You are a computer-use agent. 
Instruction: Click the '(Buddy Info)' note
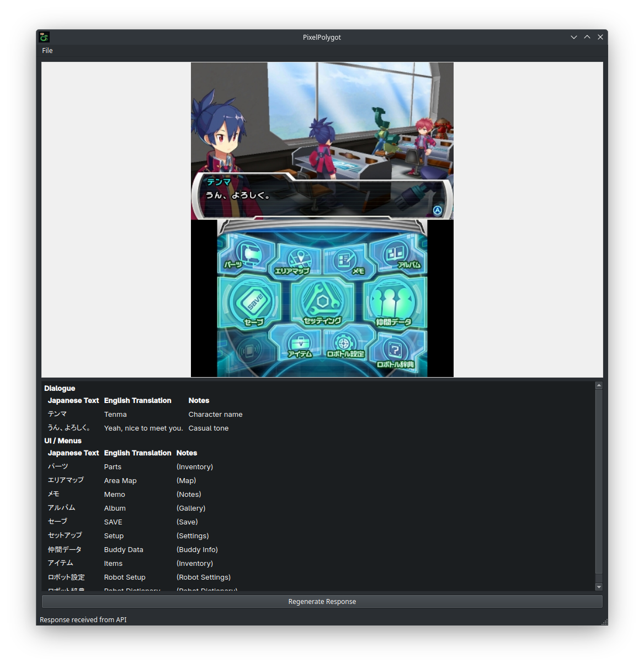[x=197, y=550]
